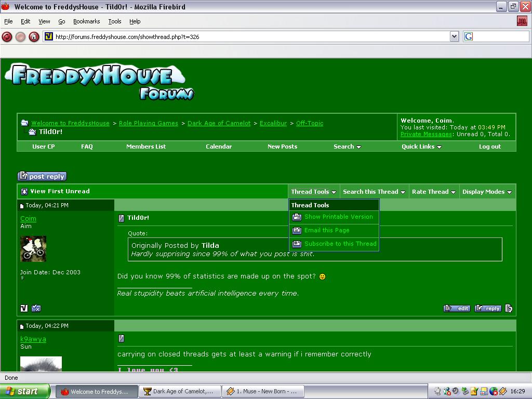Screen dimensions: 532x399
Task: Open the Bookmarks menu
Action: (86, 21)
